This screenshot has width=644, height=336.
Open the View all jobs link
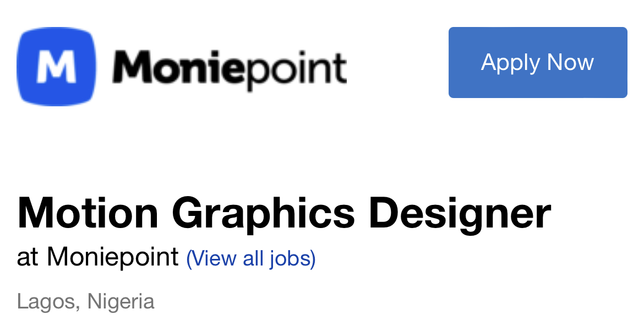tap(251, 259)
